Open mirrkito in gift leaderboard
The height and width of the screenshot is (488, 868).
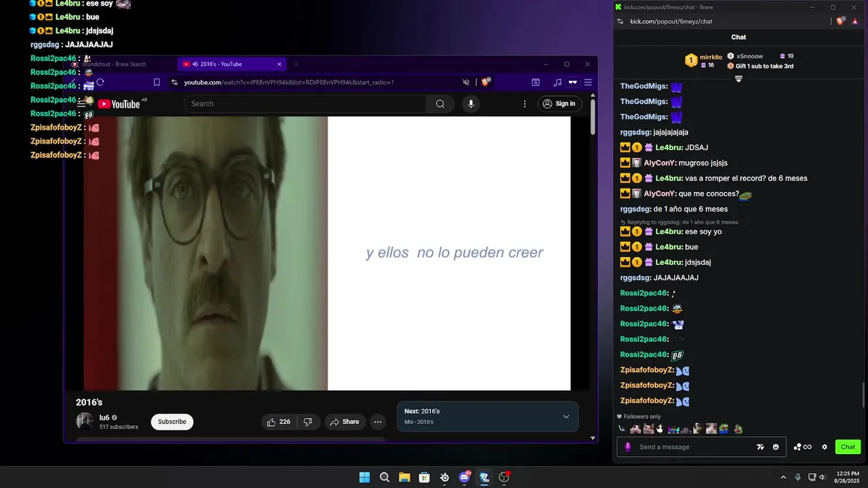(711, 57)
